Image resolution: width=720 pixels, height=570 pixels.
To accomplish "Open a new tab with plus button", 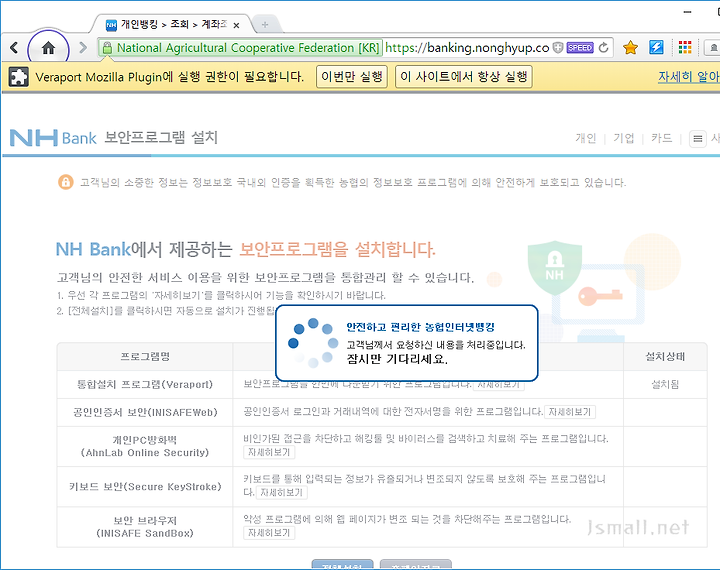I will (264, 25).
